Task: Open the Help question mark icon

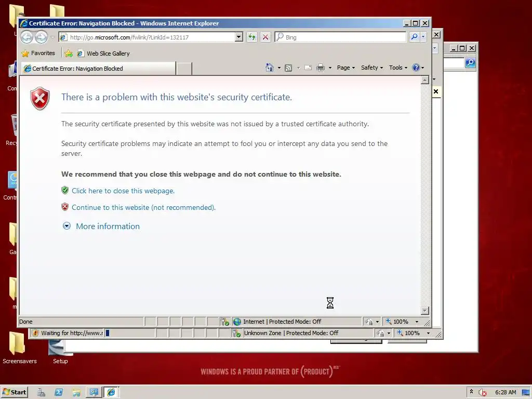Action: click(x=416, y=68)
